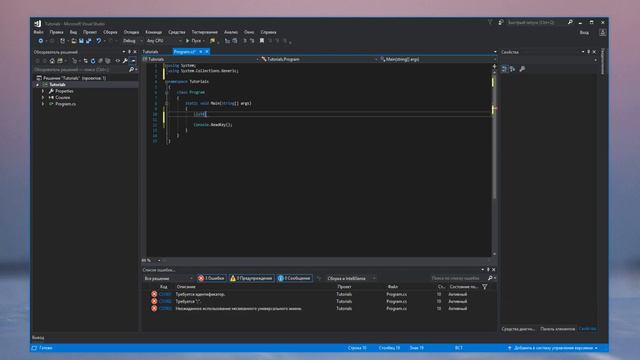Expand the Properties tree node
This screenshot has width=640, height=360.
pos(43,91)
